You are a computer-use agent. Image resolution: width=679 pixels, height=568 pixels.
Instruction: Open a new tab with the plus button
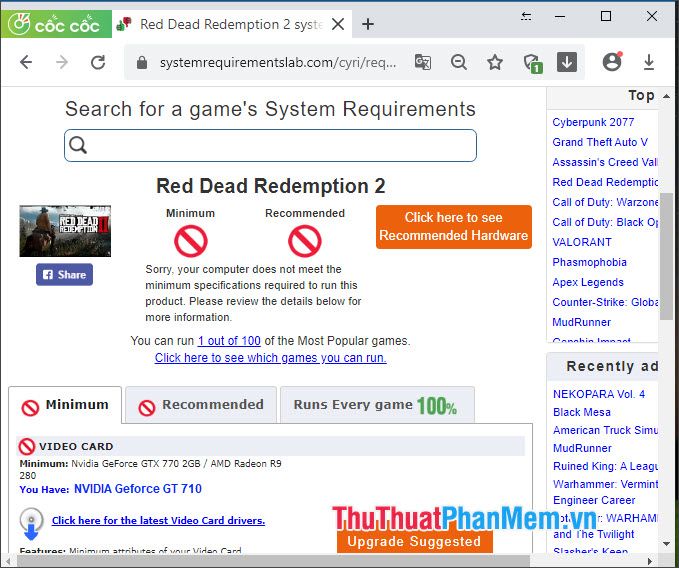pos(368,24)
